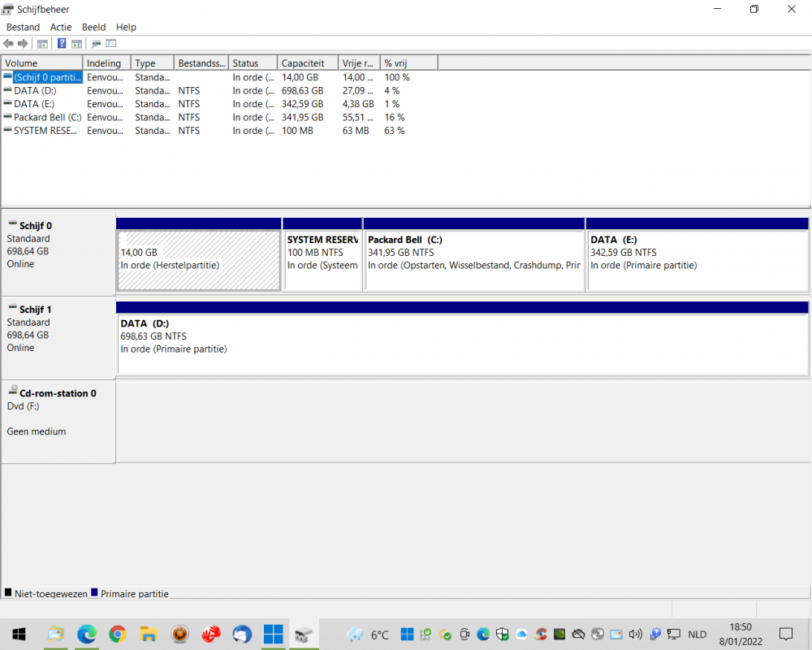The image size is (812, 650).
Task: Sort the list by Status column header
Action: [245, 63]
